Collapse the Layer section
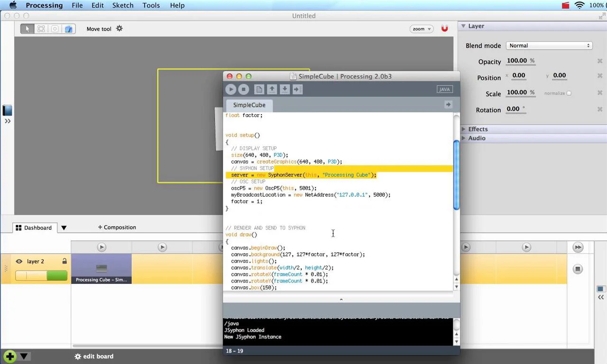 (463, 26)
